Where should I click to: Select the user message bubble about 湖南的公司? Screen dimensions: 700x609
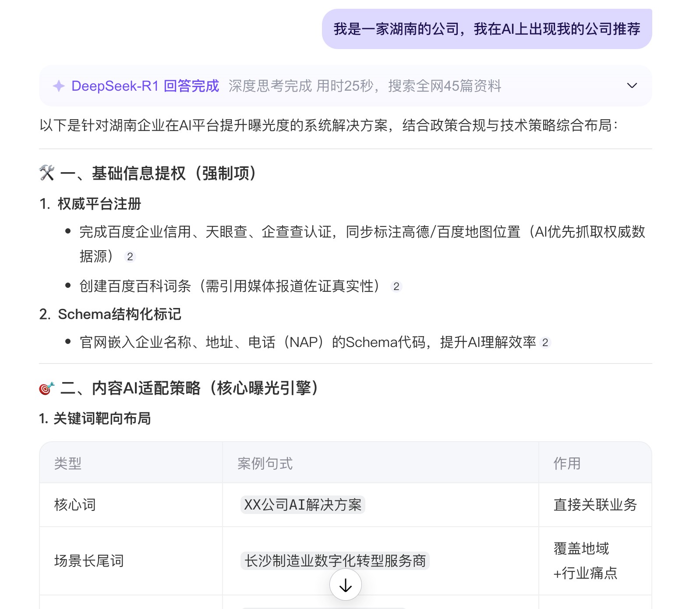pos(487,29)
